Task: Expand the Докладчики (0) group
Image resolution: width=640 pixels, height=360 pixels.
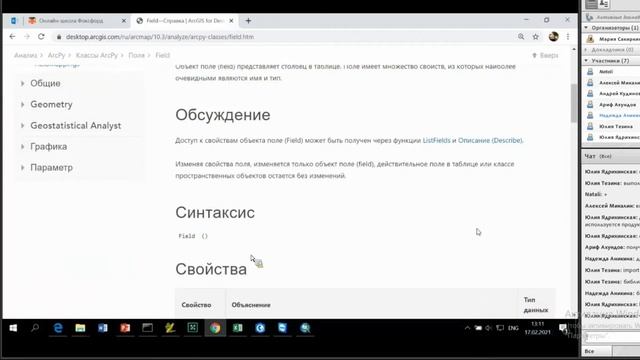Action: click(x=587, y=50)
